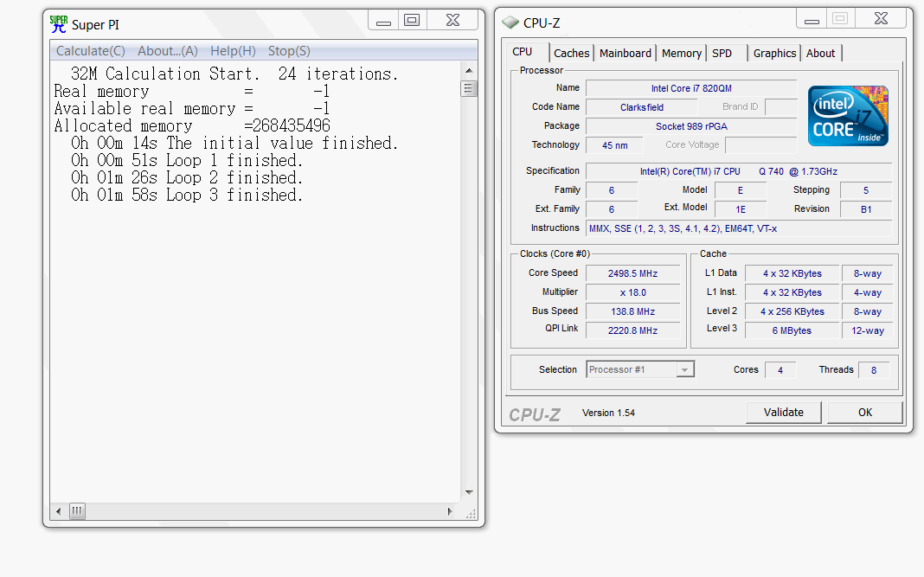Click Super PI horizontal scroll right arrow
This screenshot has width=924, height=577.
[x=450, y=511]
